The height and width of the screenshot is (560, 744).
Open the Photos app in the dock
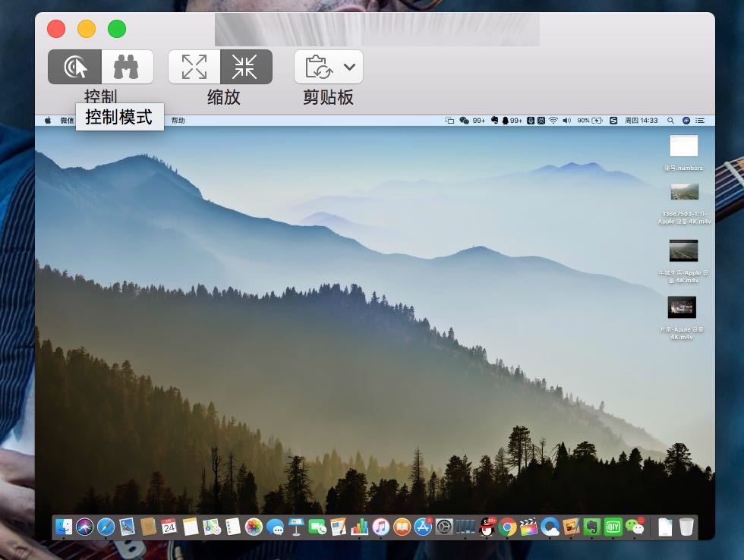[254, 527]
